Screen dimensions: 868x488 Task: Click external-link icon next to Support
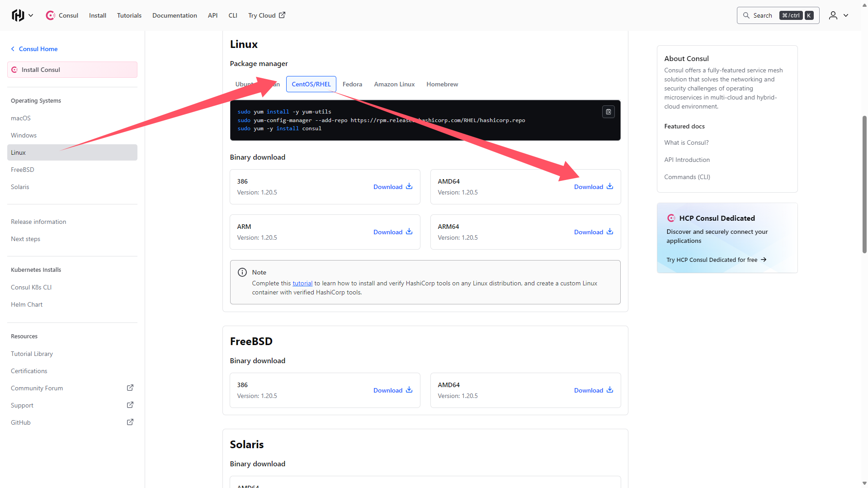tap(130, 405)
